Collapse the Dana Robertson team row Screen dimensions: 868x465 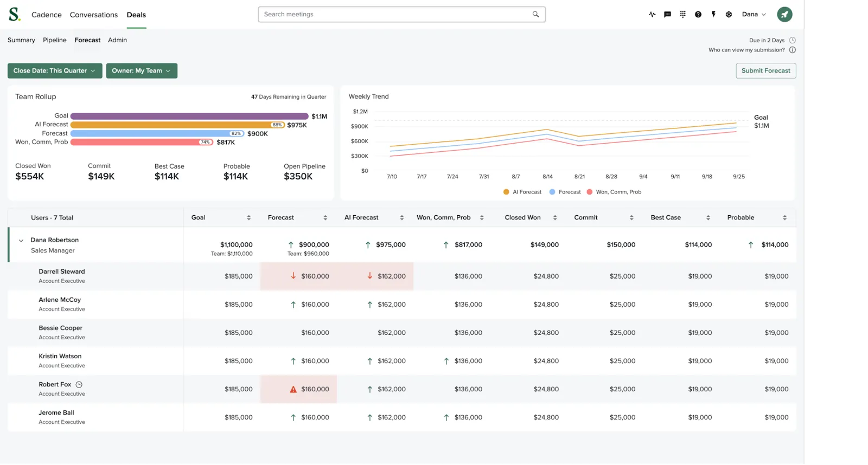pos(21,241)
